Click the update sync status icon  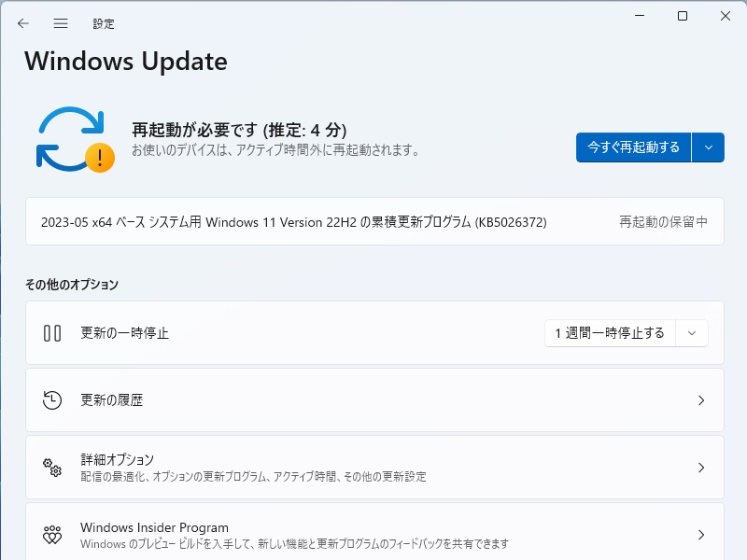pyautogui.click(x=69, y=137)
